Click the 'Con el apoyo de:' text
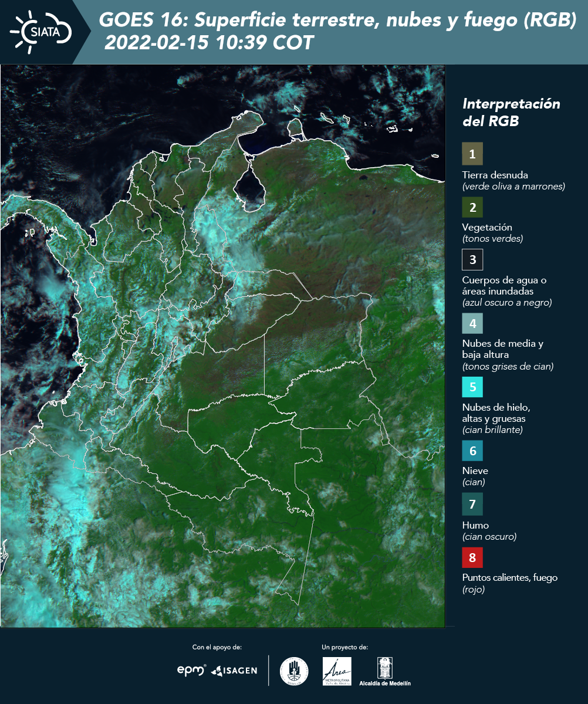 click(x=217, y=647)
